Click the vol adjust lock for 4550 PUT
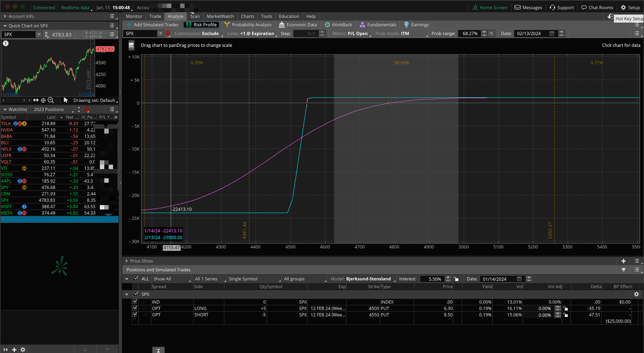This screenshot has height=353, width=644. coord(565,315)
